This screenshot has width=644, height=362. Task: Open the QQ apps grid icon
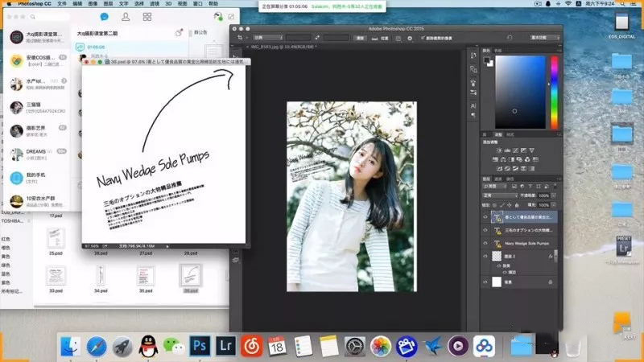147,17
